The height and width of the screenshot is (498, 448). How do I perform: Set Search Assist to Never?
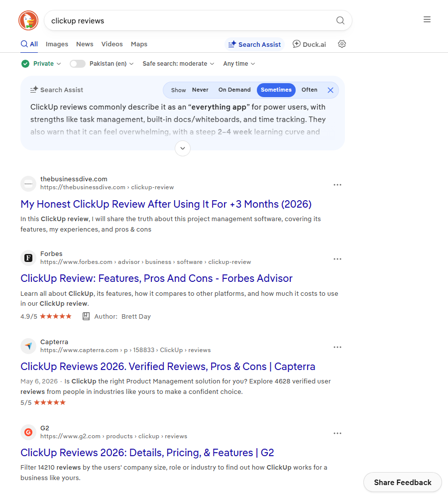[x=200, y=90]
